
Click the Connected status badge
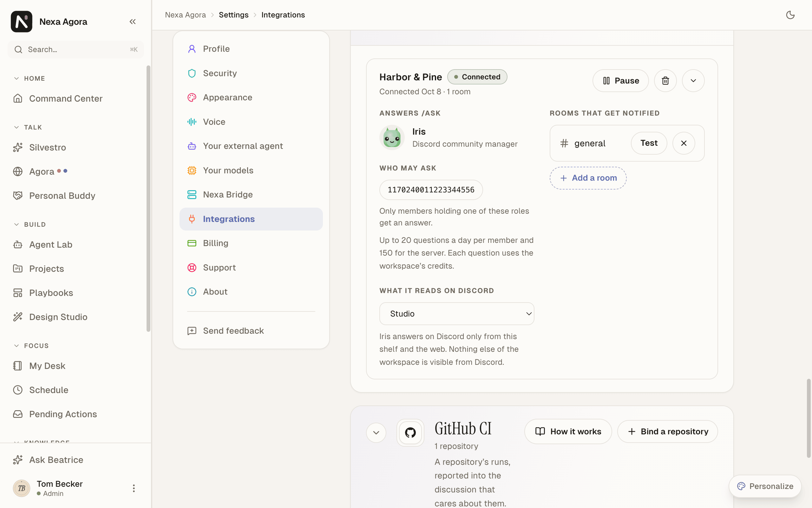pos(477,77)
